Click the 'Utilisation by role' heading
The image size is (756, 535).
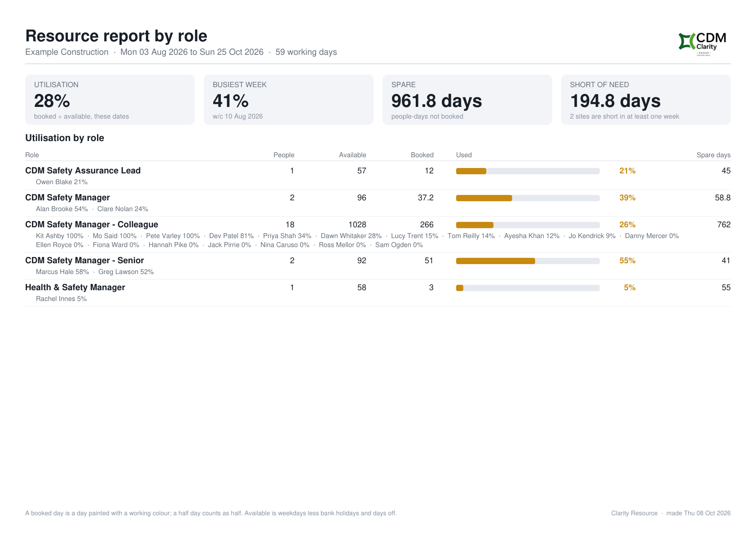click(65, 138)
